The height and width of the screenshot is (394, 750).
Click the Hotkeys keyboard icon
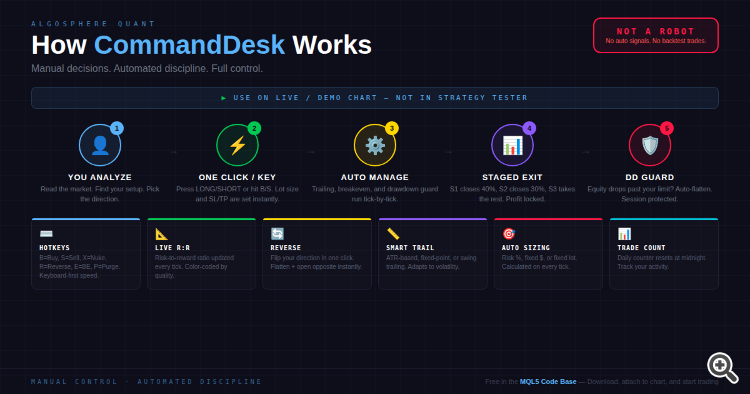point(46,234)
